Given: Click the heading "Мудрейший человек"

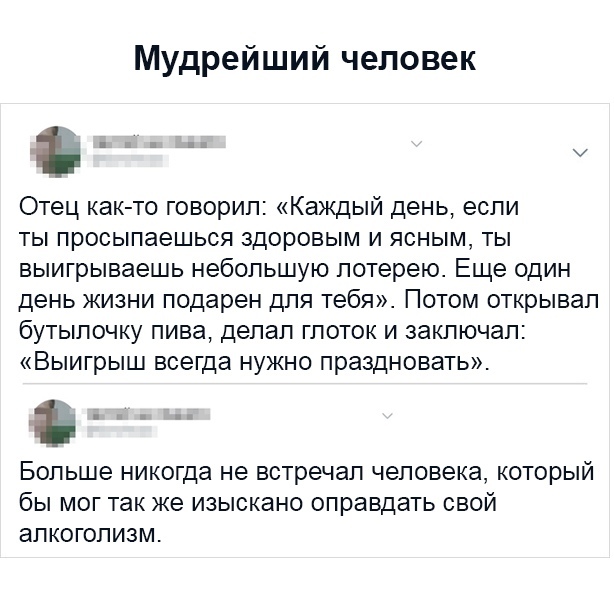Looking at the screenshot, I should tap(306, 59).
